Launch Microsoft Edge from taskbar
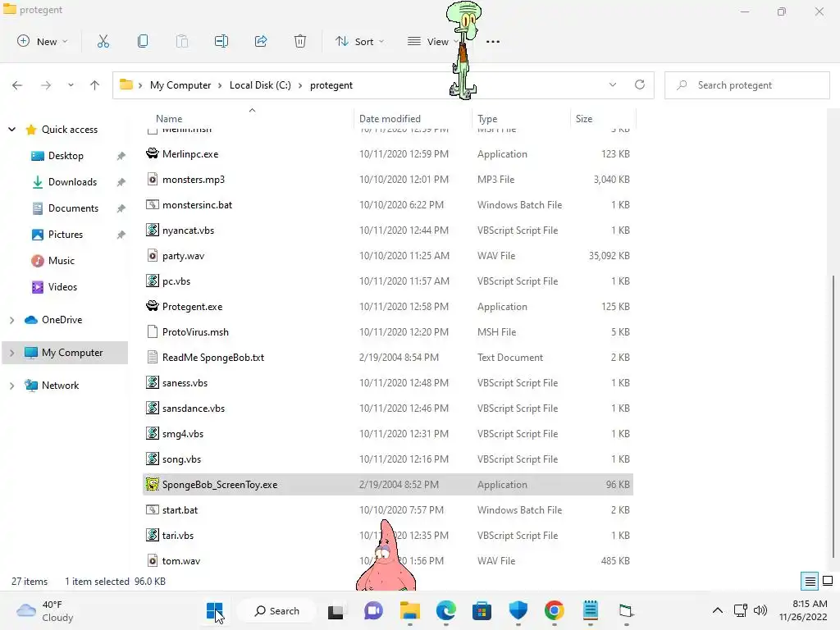The width and height of the screenshot is (840, 630). tap(445, 610)
